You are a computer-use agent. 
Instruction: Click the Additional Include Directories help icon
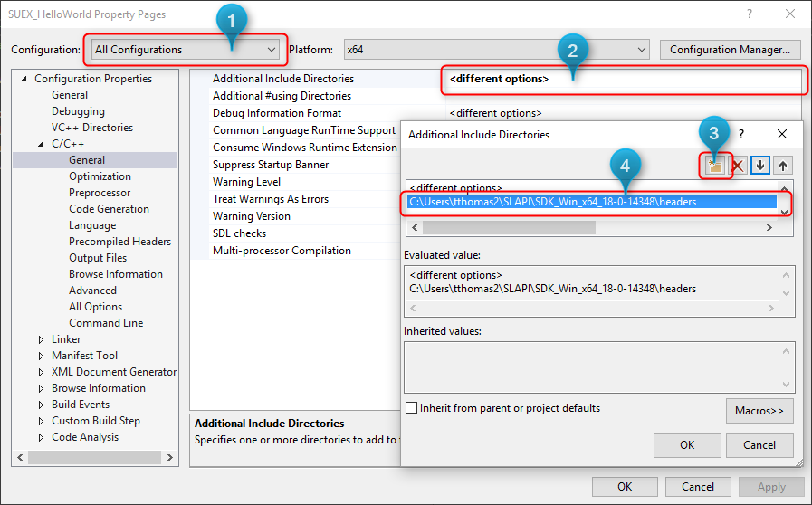(x=741, y=134)
